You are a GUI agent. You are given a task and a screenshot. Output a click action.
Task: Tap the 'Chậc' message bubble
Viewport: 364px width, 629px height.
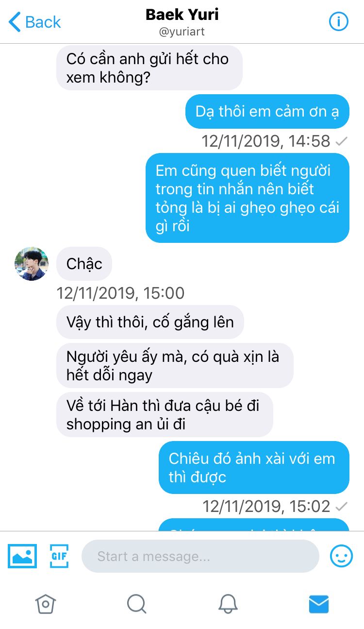pos(84,264)
